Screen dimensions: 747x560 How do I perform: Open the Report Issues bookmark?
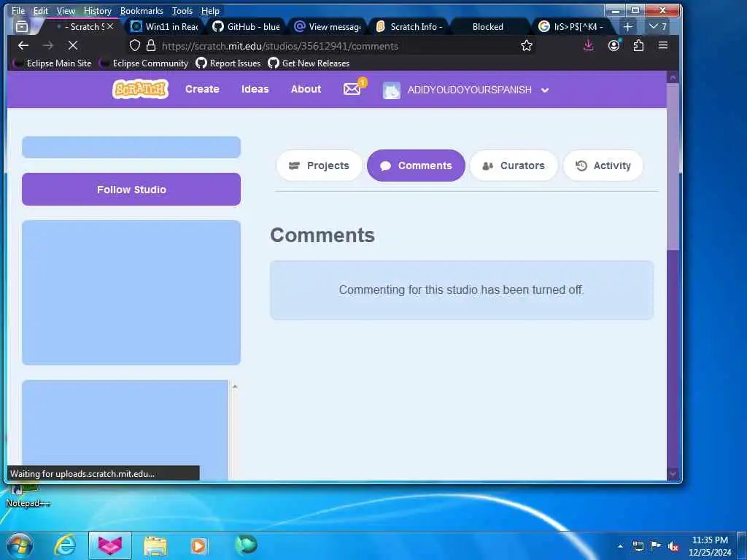click(228, 63)
